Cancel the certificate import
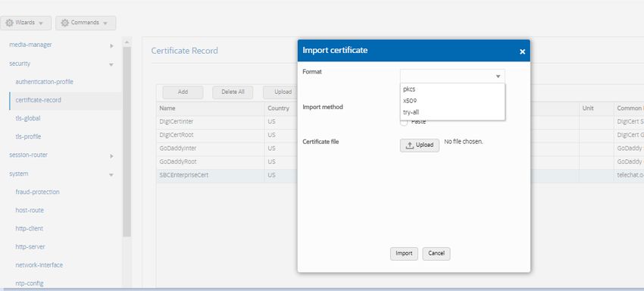644x291 pixels. coord(436,254)
